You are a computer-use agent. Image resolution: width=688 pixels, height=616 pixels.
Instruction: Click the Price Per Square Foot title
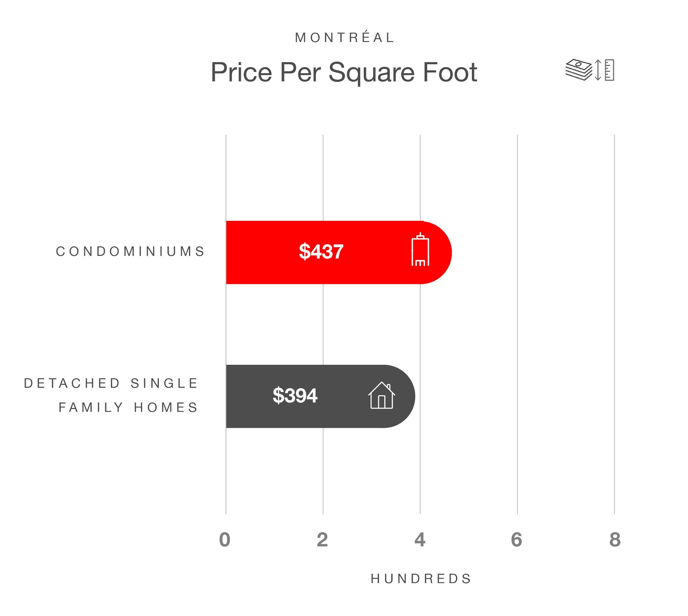[344, 72]
